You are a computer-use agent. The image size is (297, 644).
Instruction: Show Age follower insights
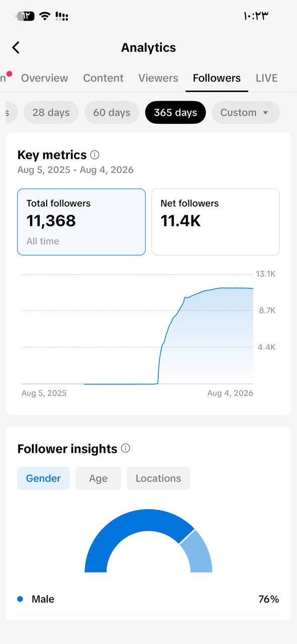coord(98,478)
